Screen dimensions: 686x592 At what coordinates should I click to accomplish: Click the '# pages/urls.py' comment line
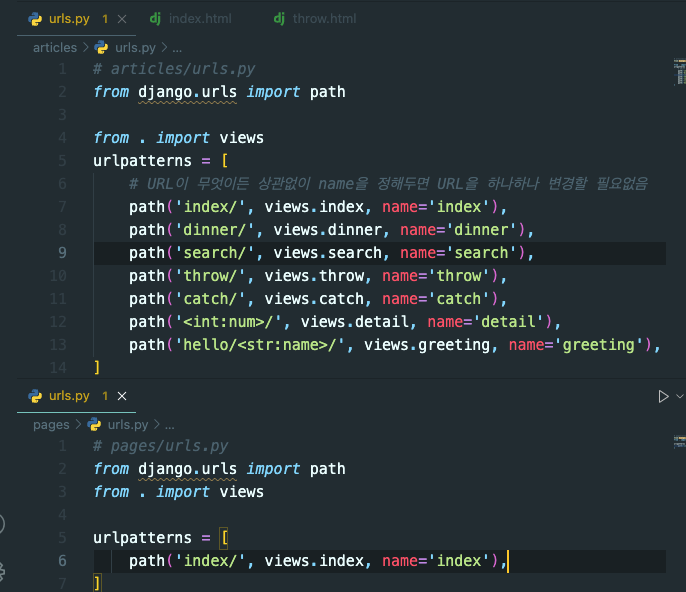click(x=161, y=446)
